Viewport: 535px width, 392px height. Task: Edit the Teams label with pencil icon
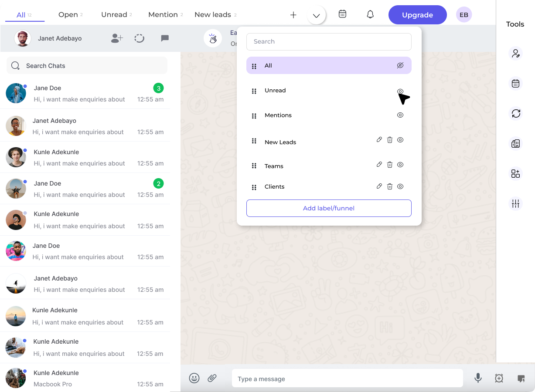[379, 164]
